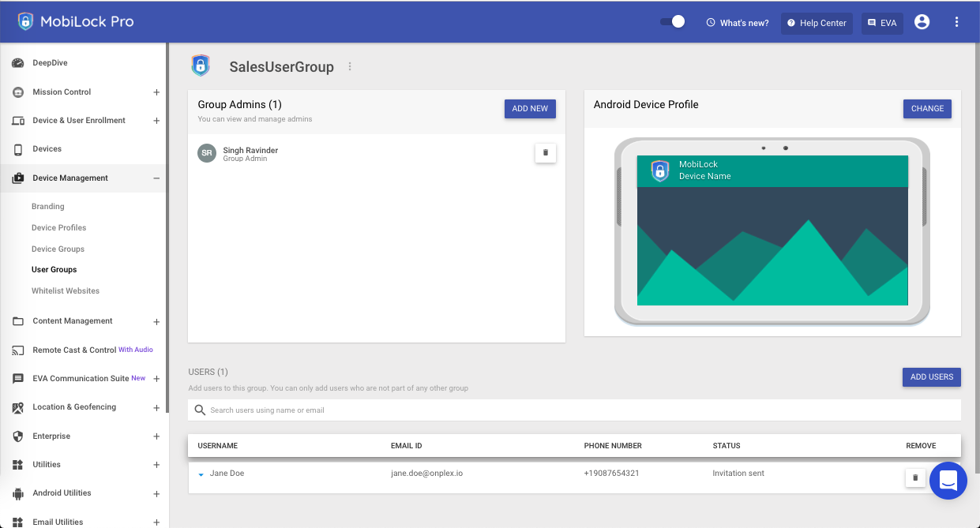Click Jane Doe username cell
980x528 pixels.
(227, 474)
